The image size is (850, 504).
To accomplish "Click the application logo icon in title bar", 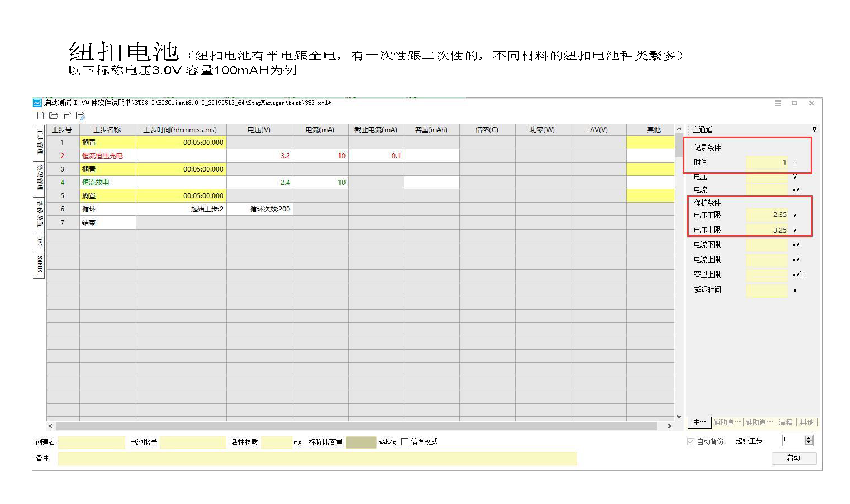I will [37, 103].
